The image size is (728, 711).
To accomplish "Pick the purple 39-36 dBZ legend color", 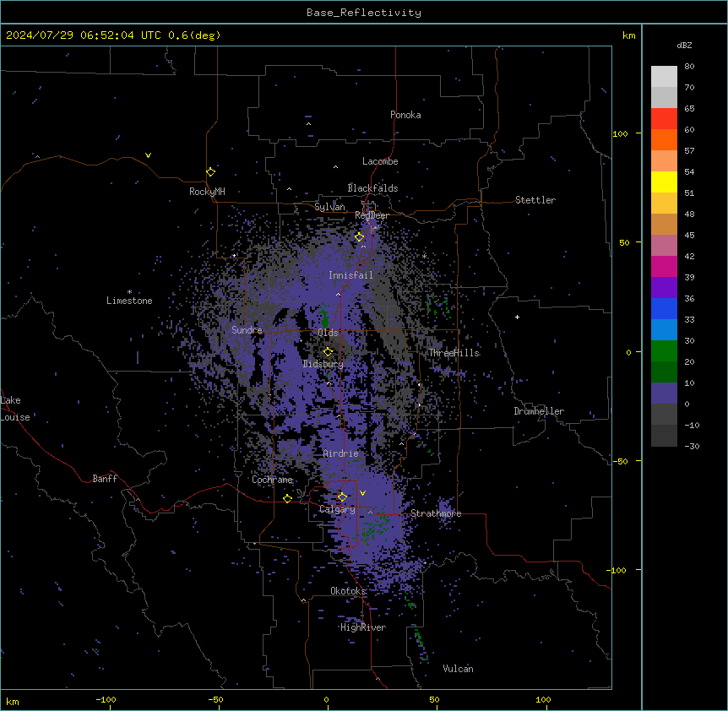I will click(x=664, y=288).
